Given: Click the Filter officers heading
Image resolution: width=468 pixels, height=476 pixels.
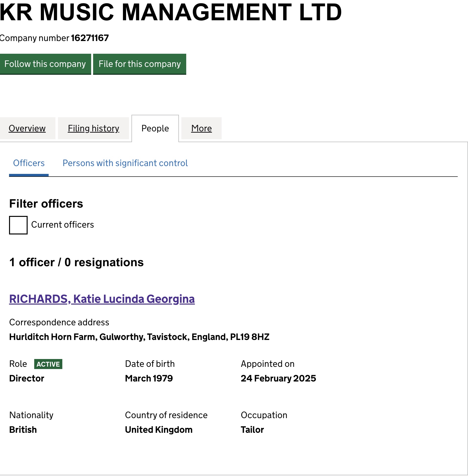Looking at the screenshot, I should point(46,204).
